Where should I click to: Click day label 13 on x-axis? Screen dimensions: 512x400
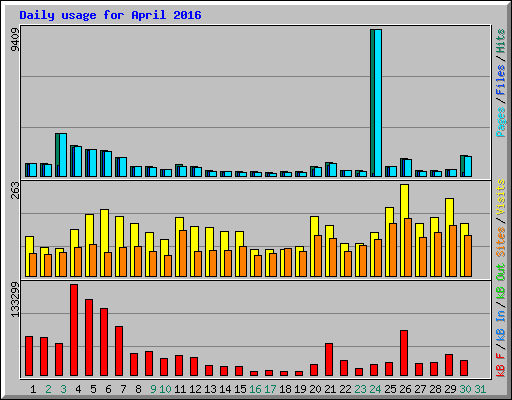[x=210, y=389]
